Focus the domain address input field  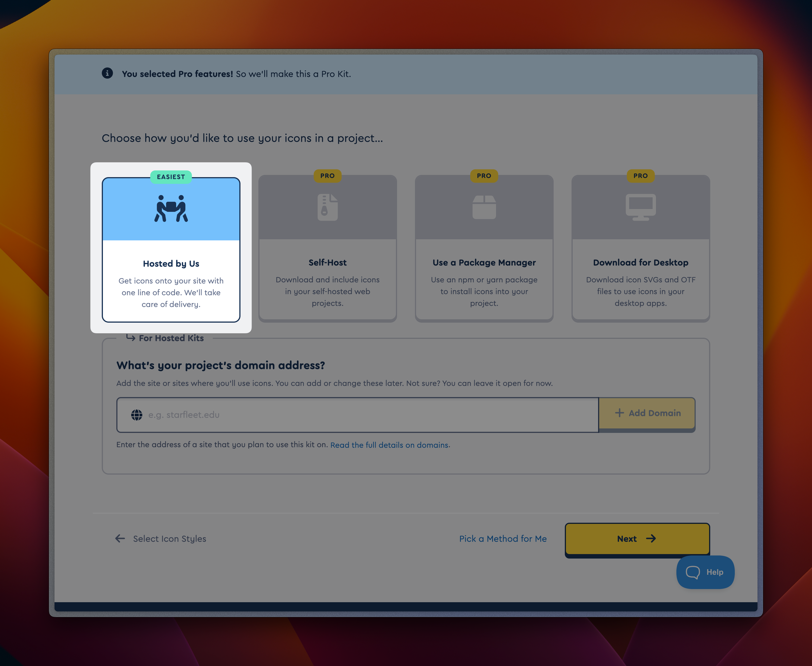(x=368, y=415)
